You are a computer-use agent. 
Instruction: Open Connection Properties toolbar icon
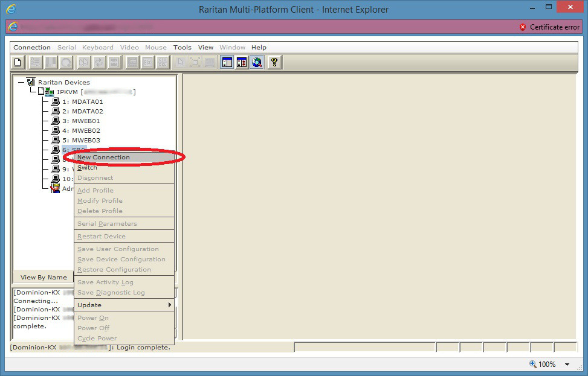coord(35,62)
